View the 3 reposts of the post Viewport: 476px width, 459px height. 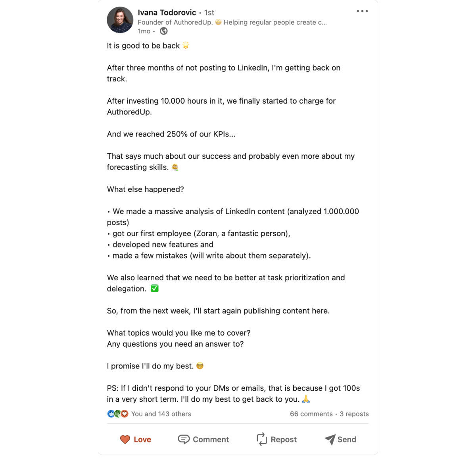click(x=354, y=414)
